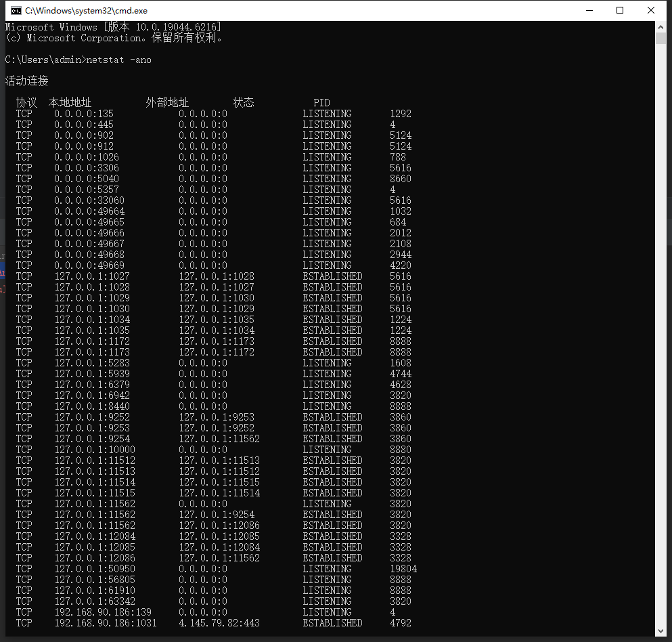The height and width of the screenshot is (642, 672).
Task: Click PID value '2944'
Action: (400, 255)
